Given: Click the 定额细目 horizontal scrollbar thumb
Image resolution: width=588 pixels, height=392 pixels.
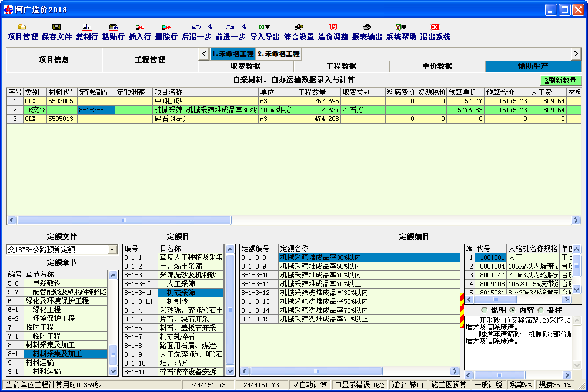Looking at the screenshot, I should click(x=316, y=371).
